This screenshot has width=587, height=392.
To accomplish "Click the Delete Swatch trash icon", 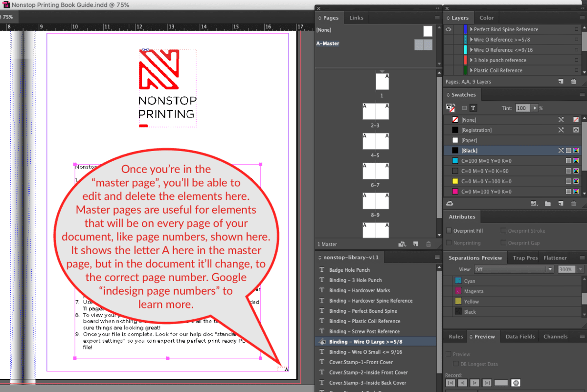I will tap(574, 203).
